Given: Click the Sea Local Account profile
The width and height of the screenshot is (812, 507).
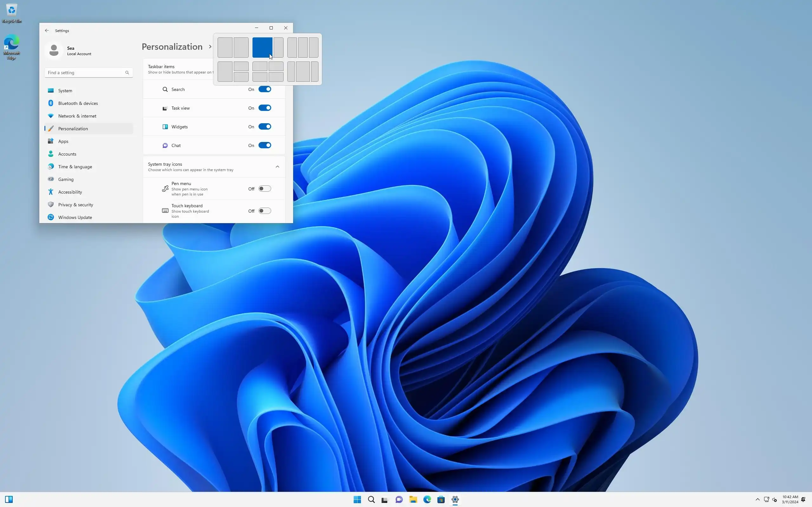Looking at the screenshot, I should pos(70,51).
